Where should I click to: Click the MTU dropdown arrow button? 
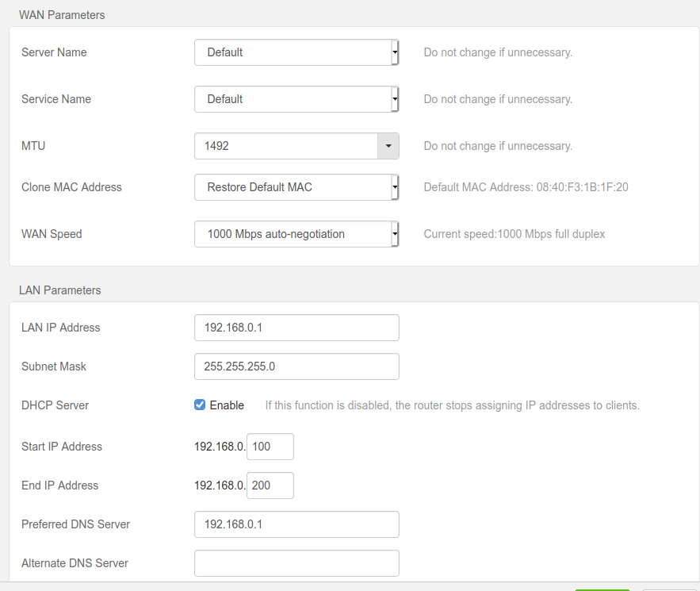(388, 146)
